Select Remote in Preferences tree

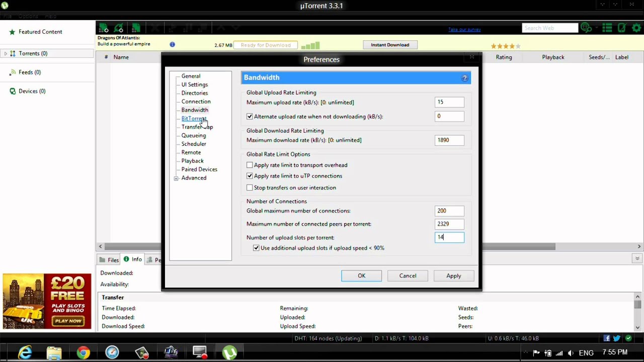click(191, 152)
